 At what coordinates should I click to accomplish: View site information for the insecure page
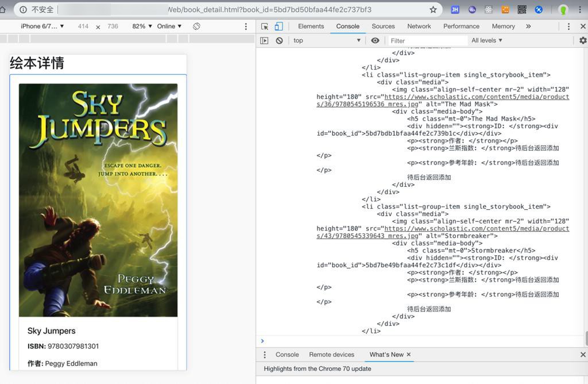[23, 10]
